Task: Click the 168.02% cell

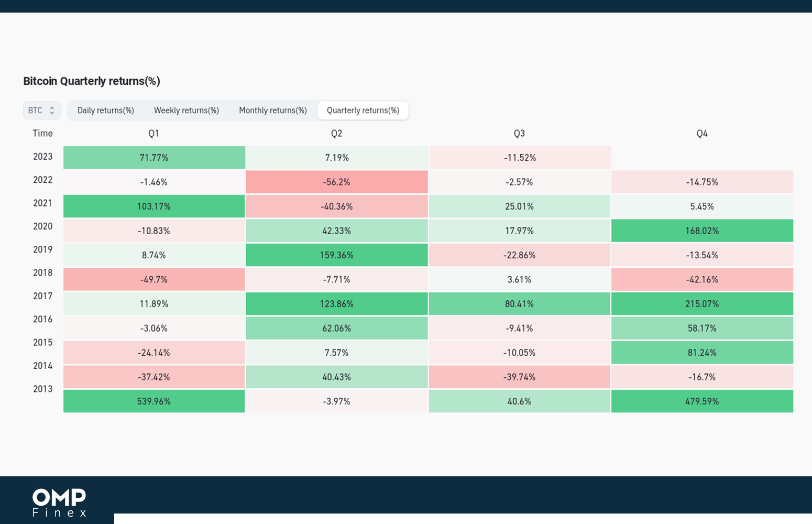Action: point(703,231)
